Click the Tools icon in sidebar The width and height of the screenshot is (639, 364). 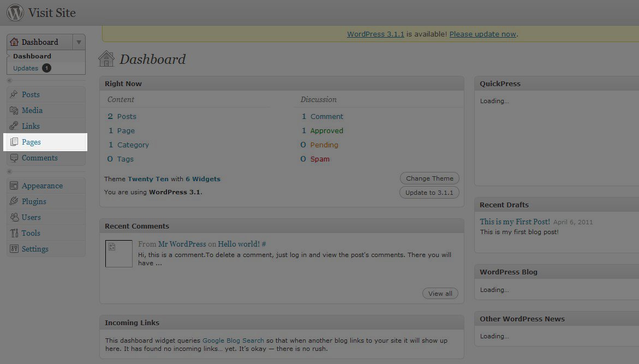tap(14, 233)
